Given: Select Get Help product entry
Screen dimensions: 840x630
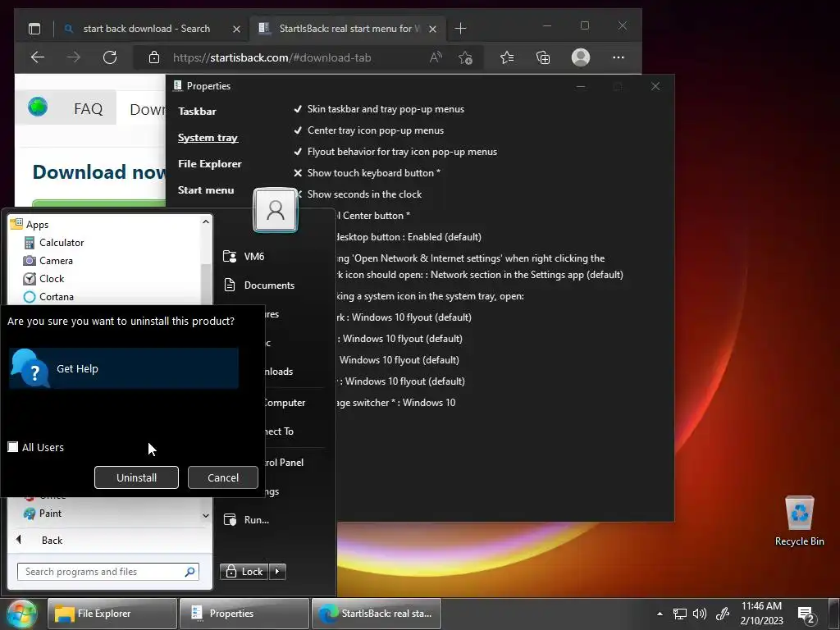Looking at the screenshot, I should (x=124, y=368).
